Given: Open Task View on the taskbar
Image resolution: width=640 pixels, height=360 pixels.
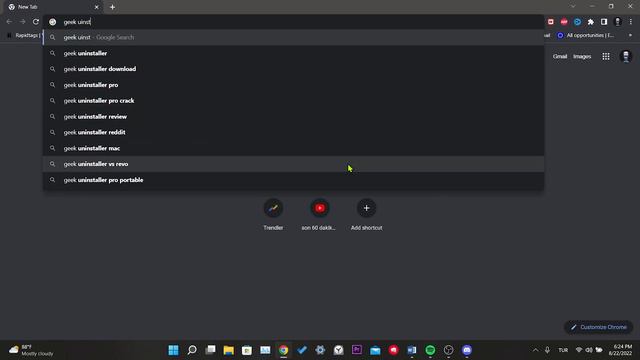Looking at the screenshot, I should 210,350.
